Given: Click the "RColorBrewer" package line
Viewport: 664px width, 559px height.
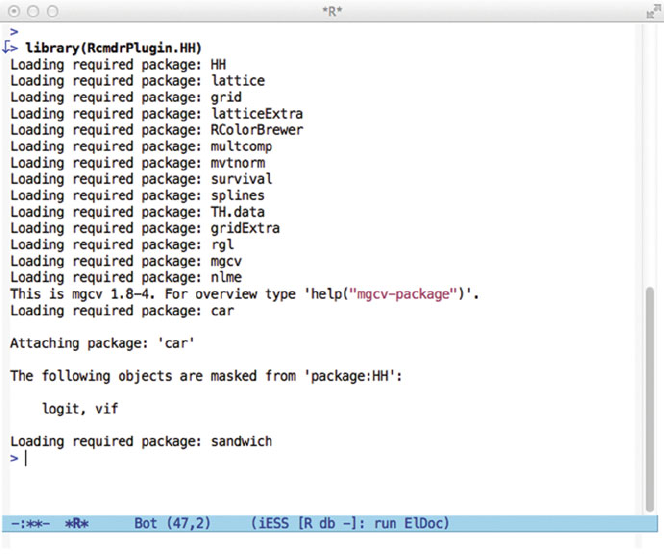Looking at the screenshot, I should point(157,130).
